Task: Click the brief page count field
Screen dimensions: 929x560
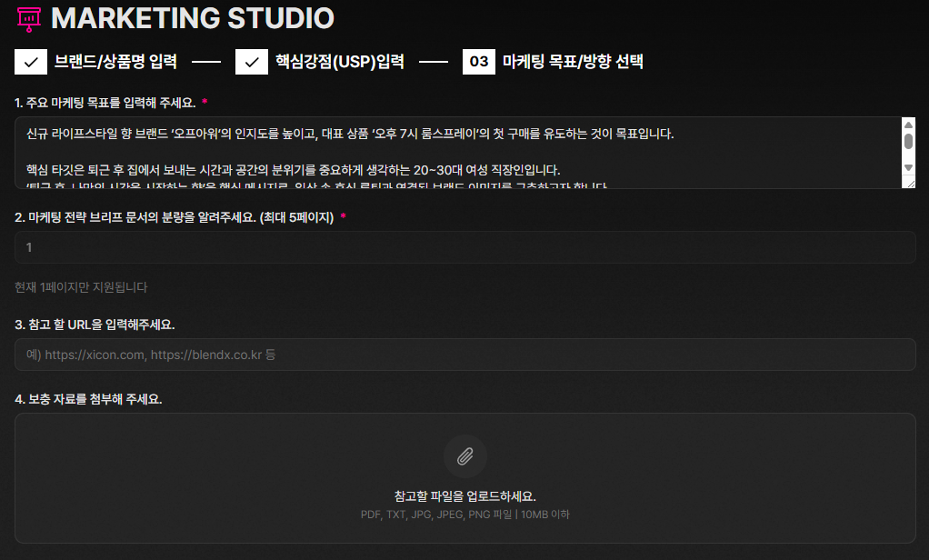Action: [465, 247]
